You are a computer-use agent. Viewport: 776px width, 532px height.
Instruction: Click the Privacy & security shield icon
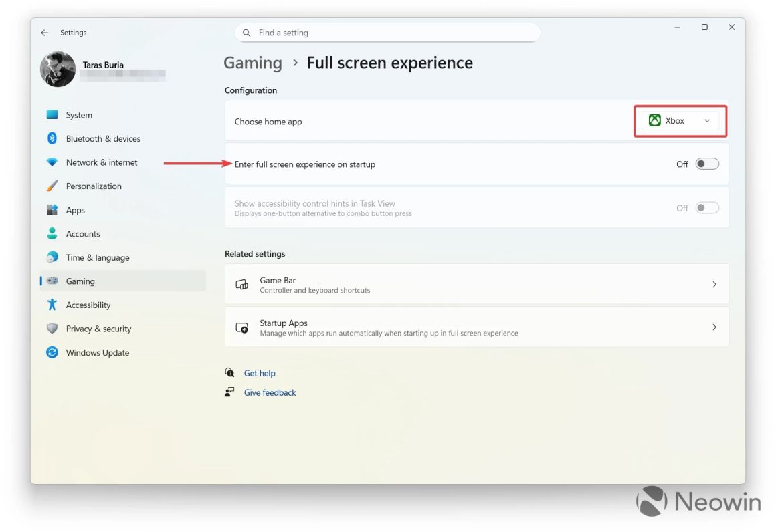pos(52,329)
